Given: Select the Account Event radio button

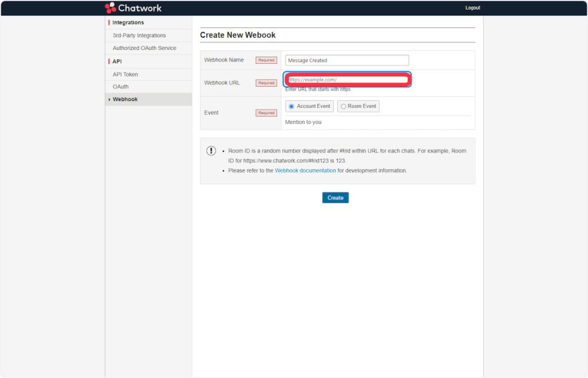Looking at the screenshot, I should click(292, 106).
